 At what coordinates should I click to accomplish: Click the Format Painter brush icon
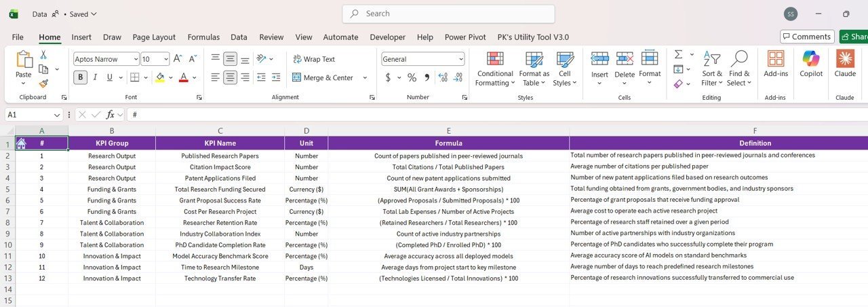click(x=43, y=84)
